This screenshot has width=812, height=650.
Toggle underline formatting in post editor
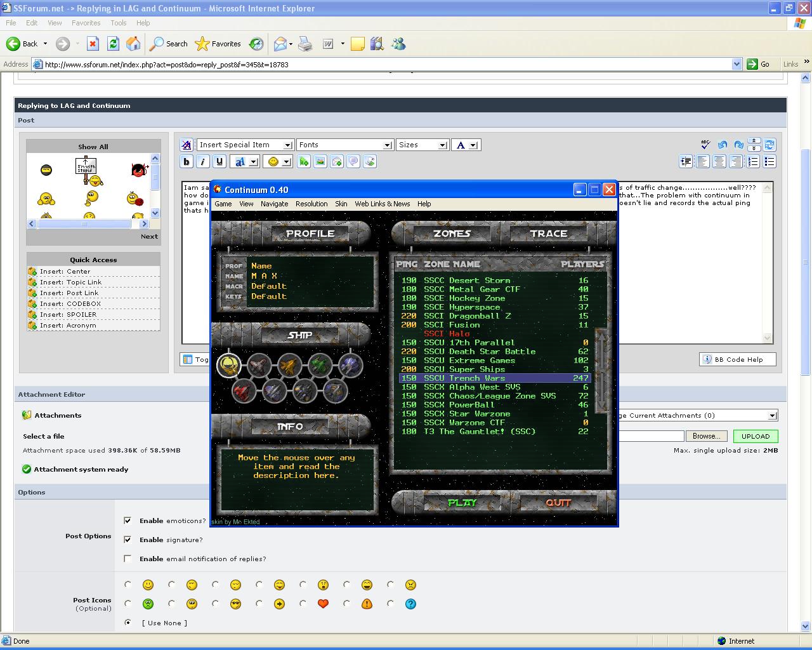(x=219, y=162)
